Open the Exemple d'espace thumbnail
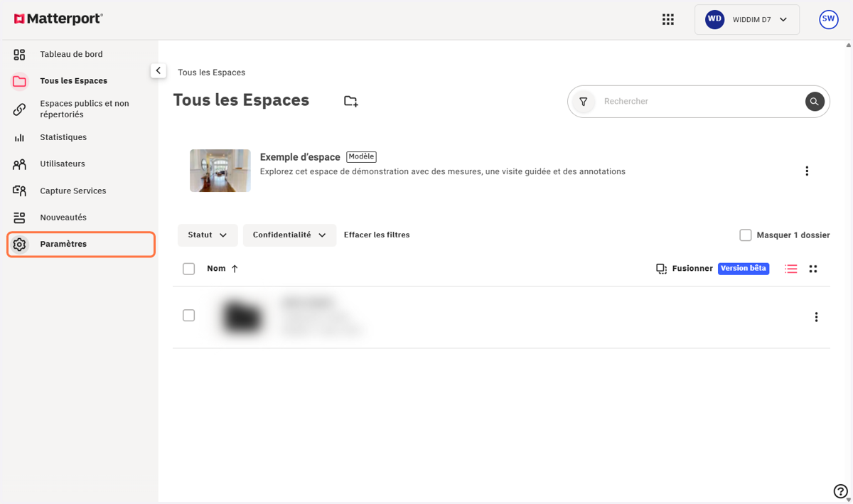This screenshot has width=853, height=504. click(220, 171)
